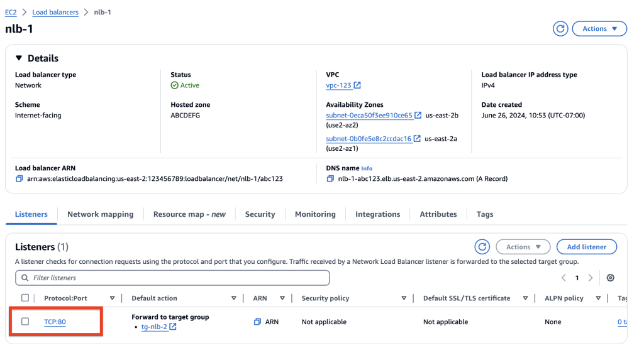Screen dimensions: 644x353
Task: Open listener table preferences gear icon
Action: pos(610,278)
